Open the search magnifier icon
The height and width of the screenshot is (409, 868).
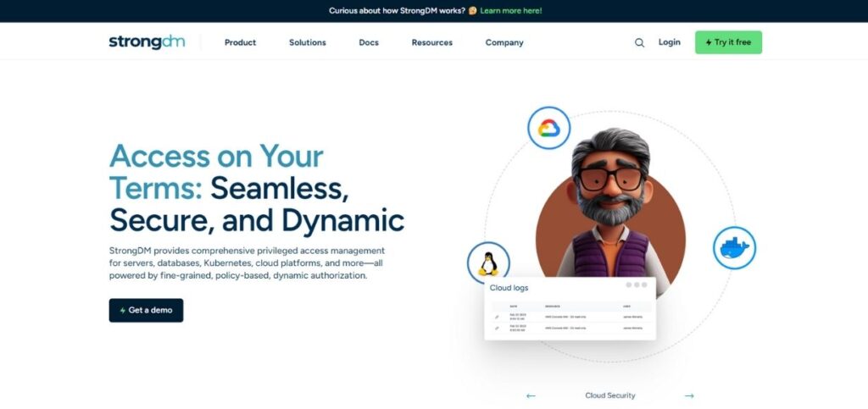[x=639, y=42]
